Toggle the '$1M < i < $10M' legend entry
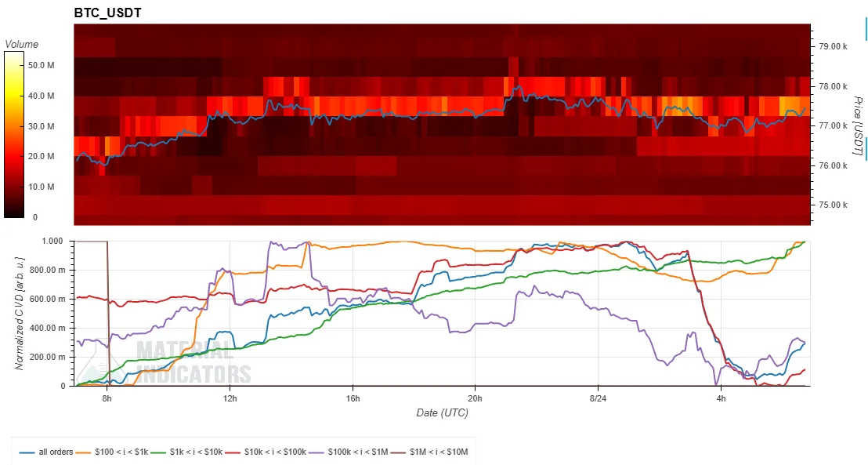 [x=429, y=452]
